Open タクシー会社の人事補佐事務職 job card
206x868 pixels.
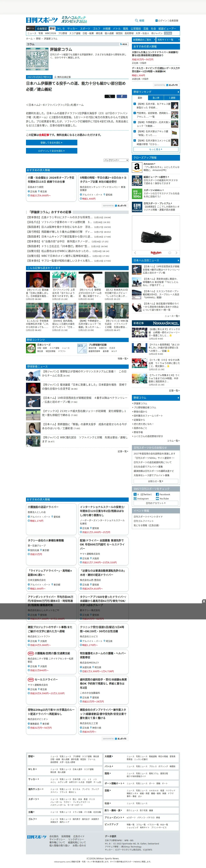pyautogui.click(x=51, y=551)
